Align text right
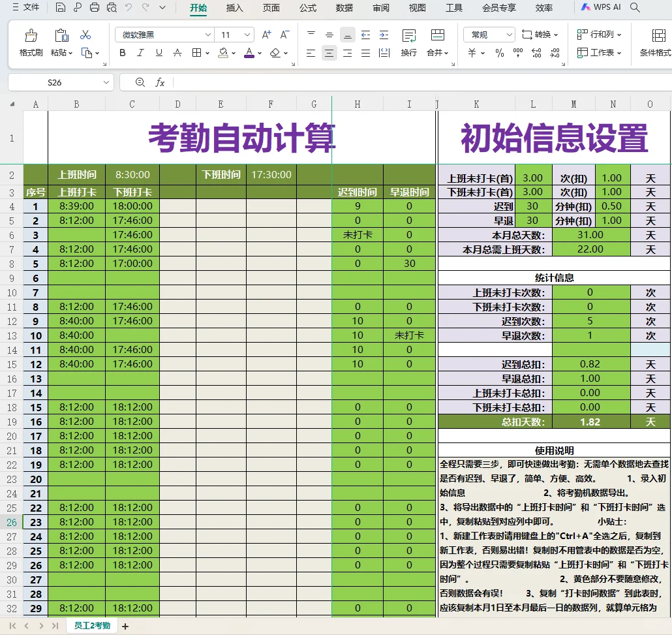The width and height of the screenshot is (672, 635). pyautogui.click(x=348, y=53)
